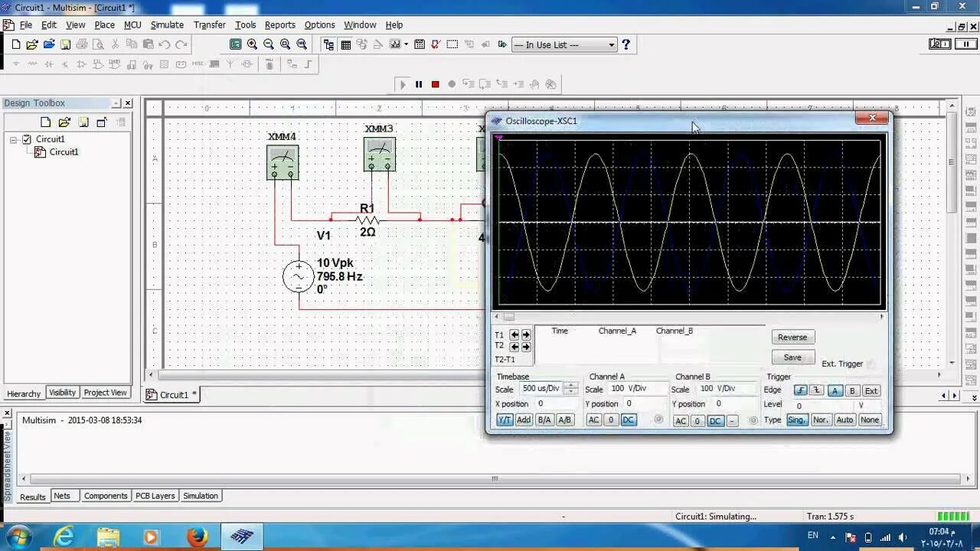Click the Cut scissors icon
Screen dimensions: 980x551
point(115,44)
